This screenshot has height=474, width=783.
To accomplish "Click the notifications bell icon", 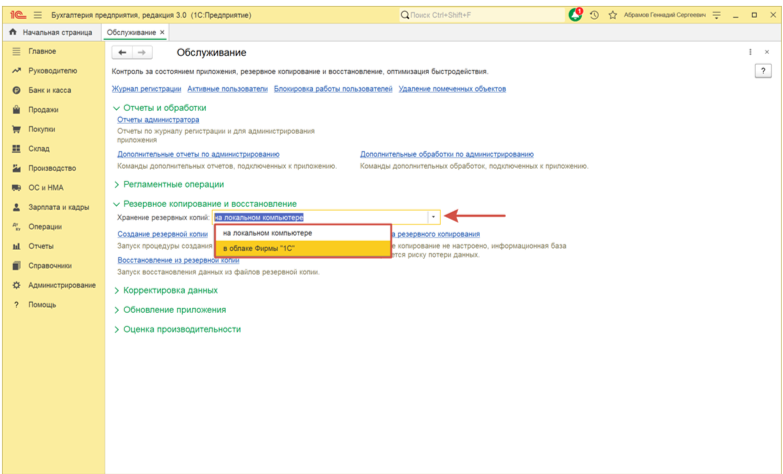I will (x=575, y=15).
